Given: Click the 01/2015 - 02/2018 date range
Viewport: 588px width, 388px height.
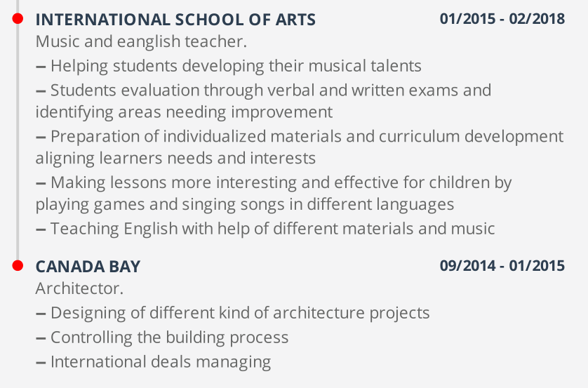Looking at the screenshot, I should click(x=502, y=19).
